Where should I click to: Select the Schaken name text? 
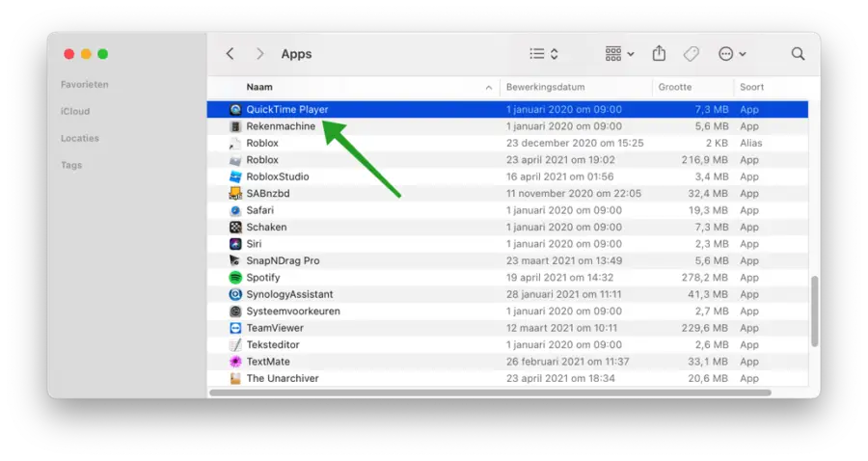(266, 227)
